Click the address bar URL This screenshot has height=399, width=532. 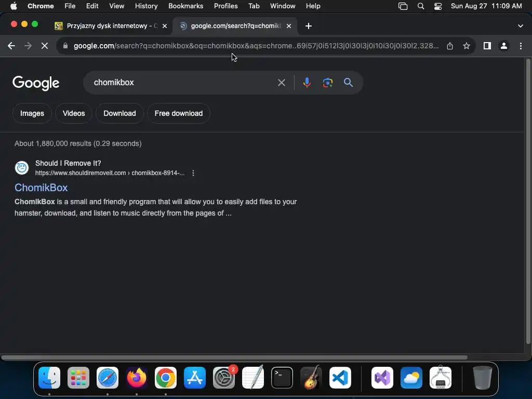(x=256, y=46)
